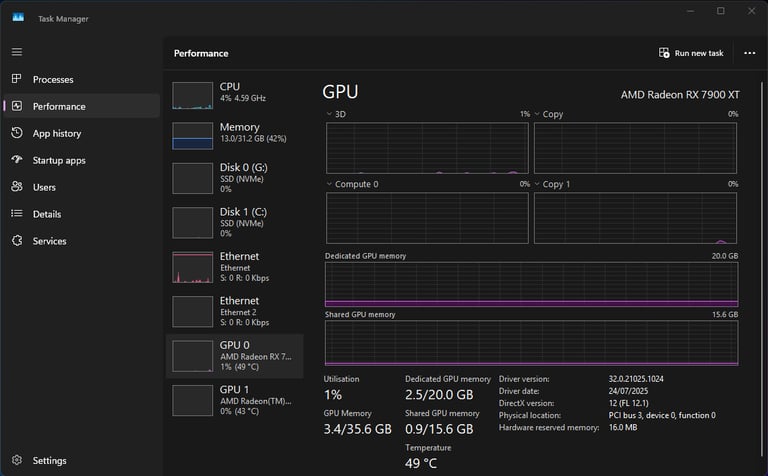Screen dimensions: 768x476
Task: Click the Run new task button
Action: [x=691, y=53]
